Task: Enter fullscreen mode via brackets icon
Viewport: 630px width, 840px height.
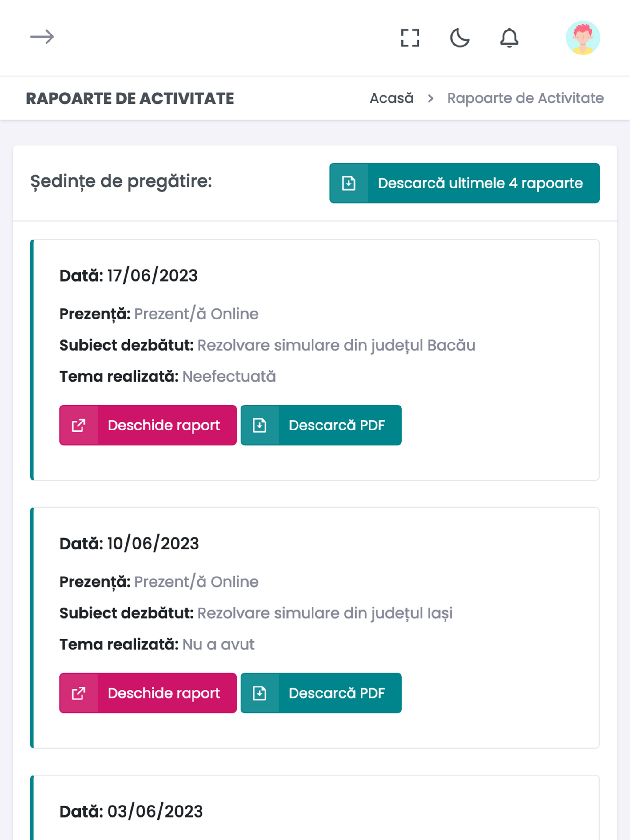Action: point(410,38)
